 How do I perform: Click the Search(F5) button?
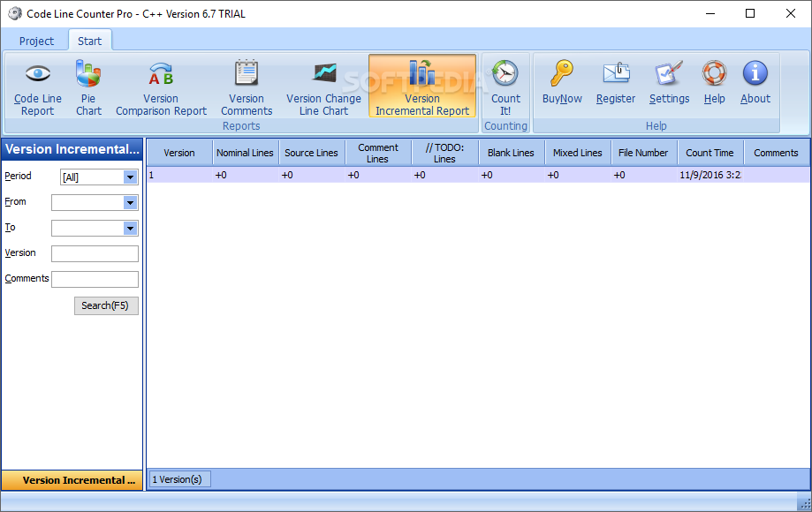[x=106, y=305]
